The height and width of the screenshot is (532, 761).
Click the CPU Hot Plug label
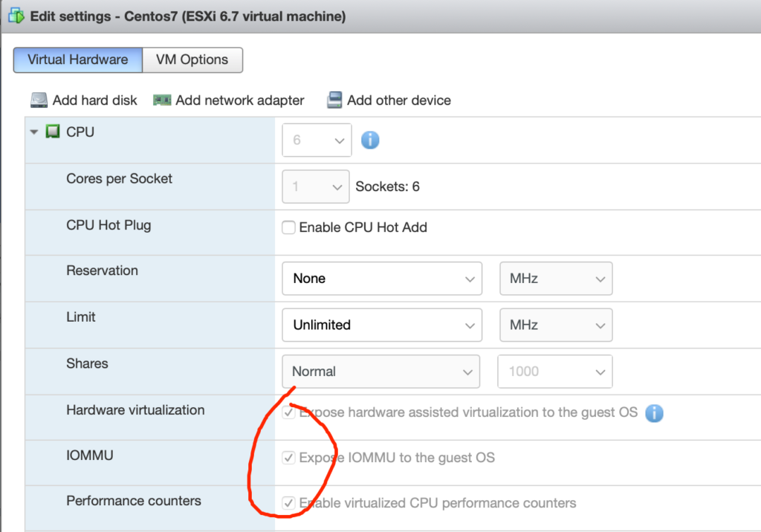click(x=109, y=225)
